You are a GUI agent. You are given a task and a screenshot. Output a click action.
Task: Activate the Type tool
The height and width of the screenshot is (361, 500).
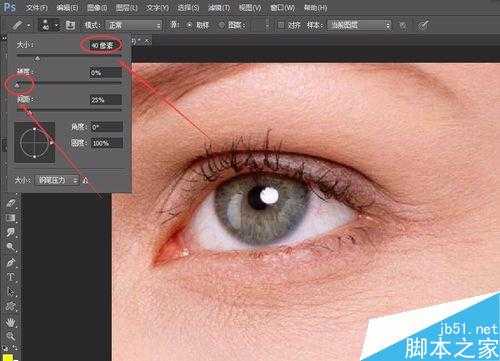[11, 277]
